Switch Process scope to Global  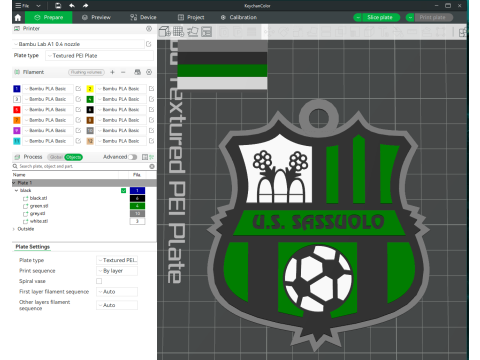pos(56,157)
